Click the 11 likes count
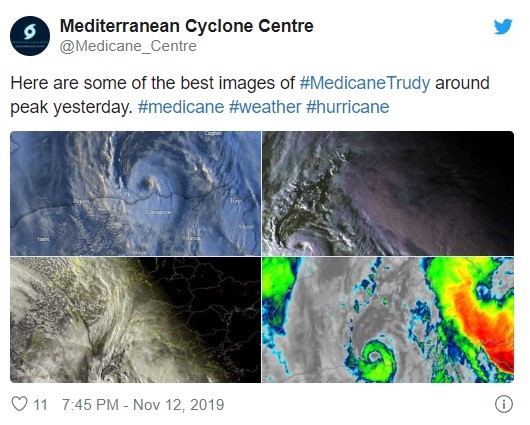Image resolution: width=530 pixels, height=425 pixels. click(x=40, y=404)
